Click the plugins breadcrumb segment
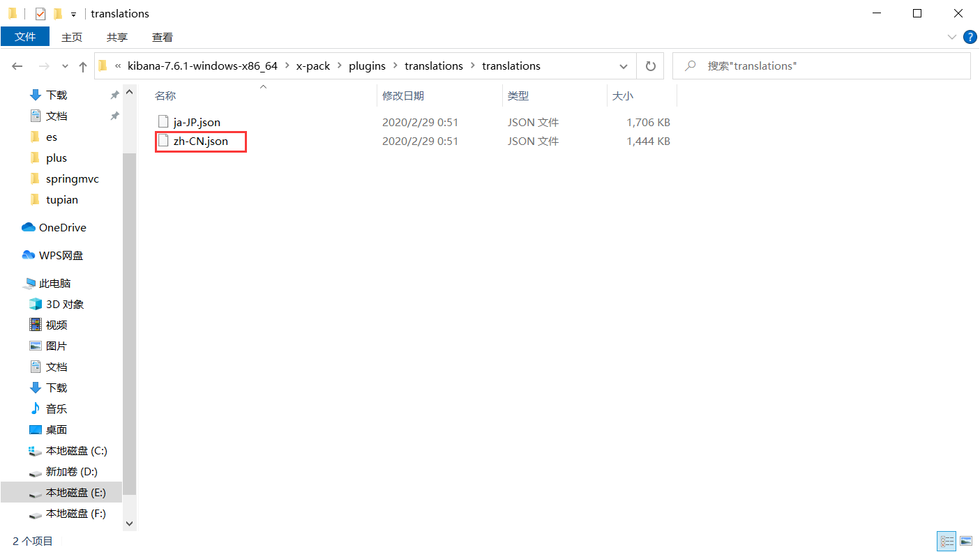 point(367,66)
